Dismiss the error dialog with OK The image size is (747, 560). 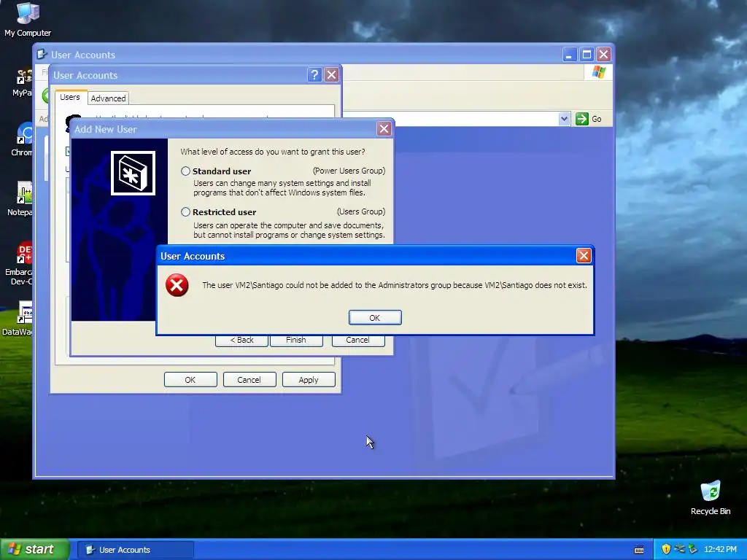[375, 318]
